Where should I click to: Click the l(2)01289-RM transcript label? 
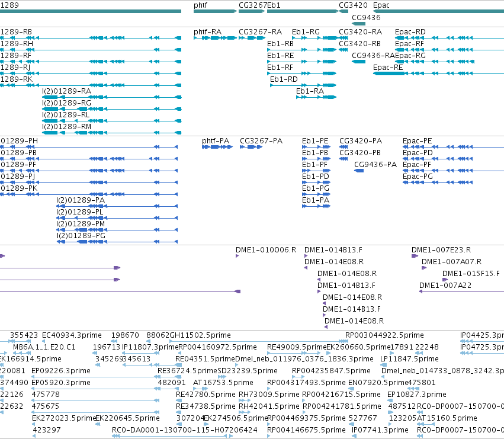point(66,127)
